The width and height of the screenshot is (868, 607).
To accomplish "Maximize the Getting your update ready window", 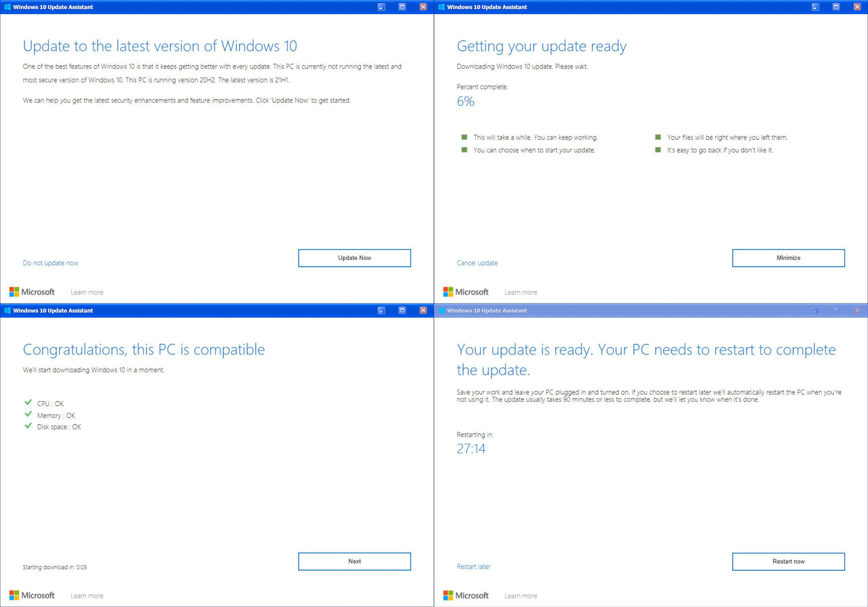I will [x=836, y=7].
